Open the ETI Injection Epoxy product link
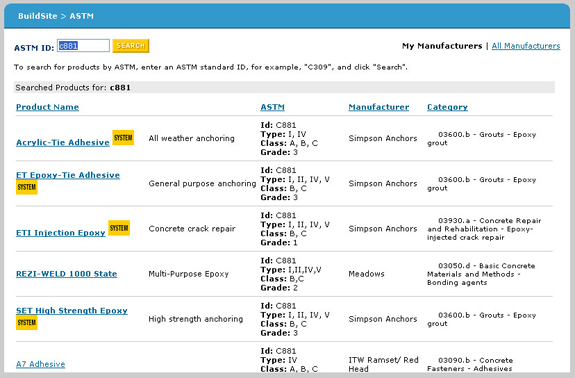This screenshot has height=378, width=575. 61,233
